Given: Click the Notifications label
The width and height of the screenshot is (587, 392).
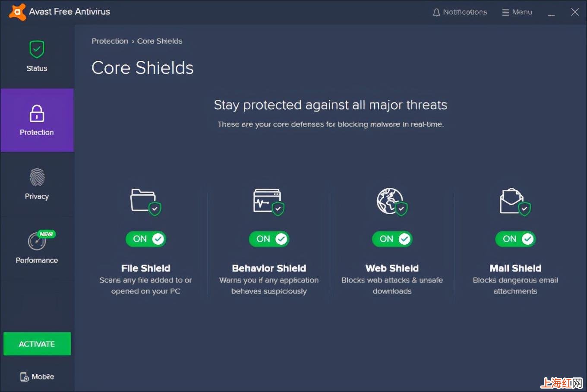Looking at the screenshot, I should point(465,12).
